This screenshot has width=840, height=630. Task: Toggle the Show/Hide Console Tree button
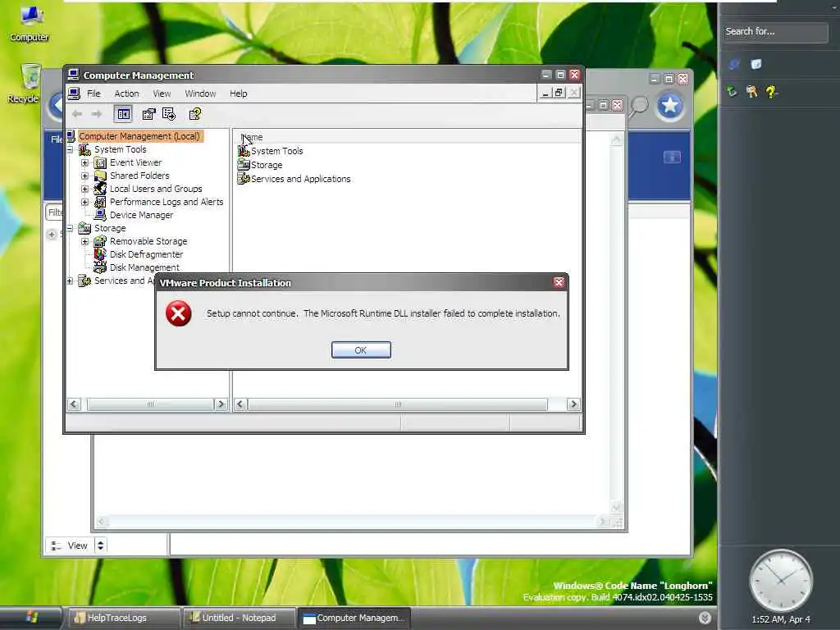click(123, 113)
